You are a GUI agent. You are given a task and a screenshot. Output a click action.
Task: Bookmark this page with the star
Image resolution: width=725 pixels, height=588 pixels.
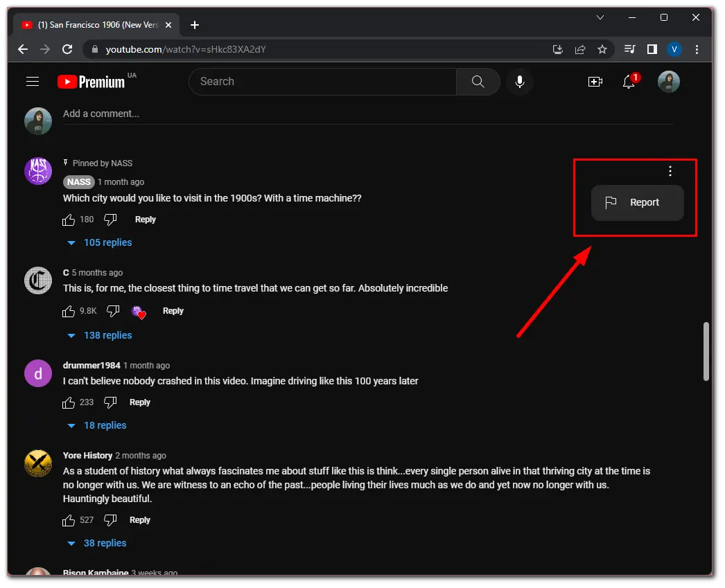coord(602,49)
